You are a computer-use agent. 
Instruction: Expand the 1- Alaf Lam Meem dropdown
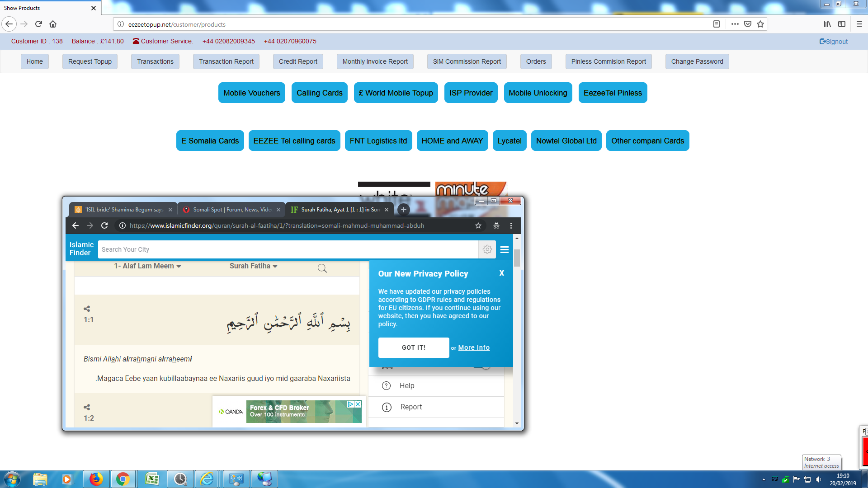(148, 266)
